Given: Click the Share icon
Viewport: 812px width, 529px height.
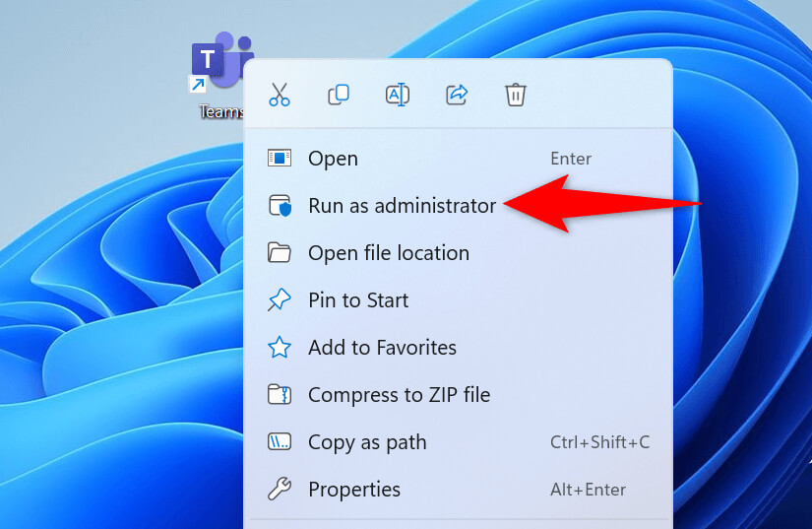Looking at the screenshot, I should pyautogui.click(x=457, y=95).
